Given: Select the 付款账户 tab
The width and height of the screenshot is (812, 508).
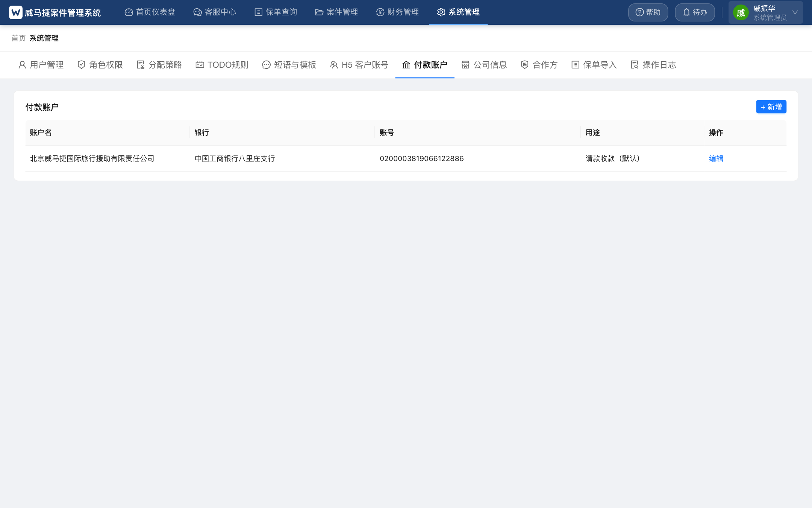Looking at the screenshot, I should [425, 65].
